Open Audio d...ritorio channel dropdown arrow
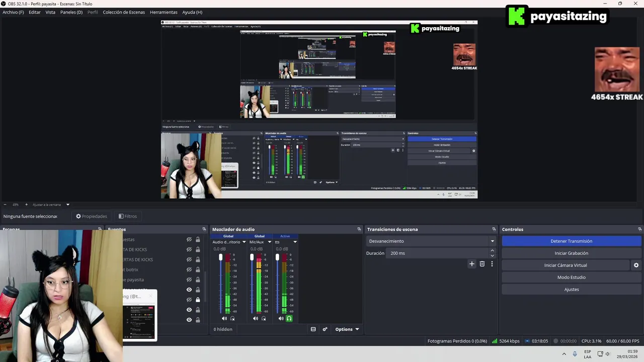 (x=244, y=242)
